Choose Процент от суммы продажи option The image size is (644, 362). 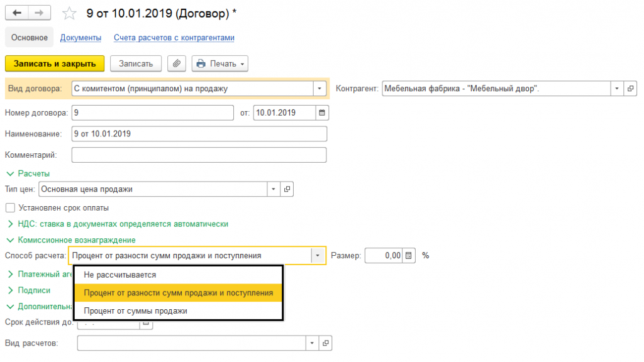coord(135,311)
